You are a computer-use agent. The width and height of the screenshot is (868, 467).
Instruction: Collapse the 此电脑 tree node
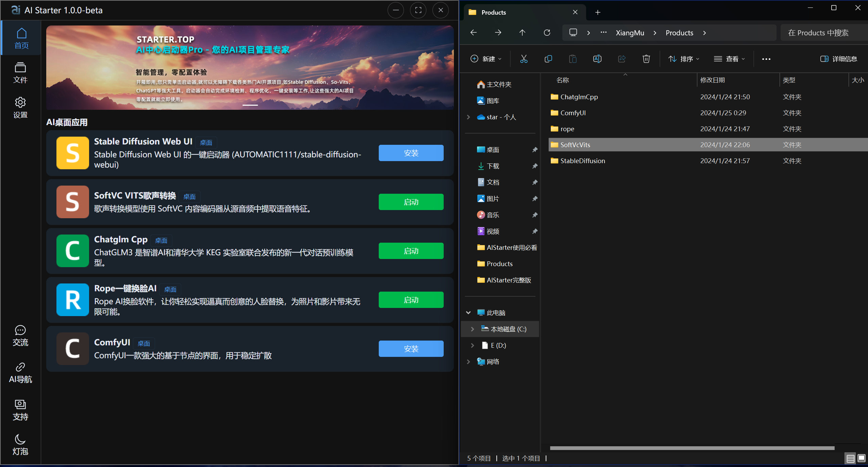[x=469, y=313]
